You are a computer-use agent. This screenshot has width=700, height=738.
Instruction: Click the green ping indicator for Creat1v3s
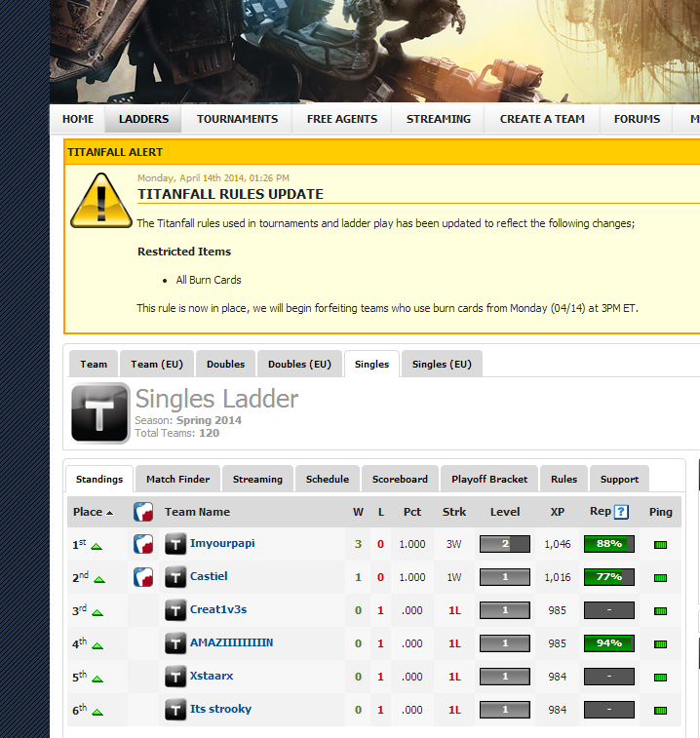(660, 611)
